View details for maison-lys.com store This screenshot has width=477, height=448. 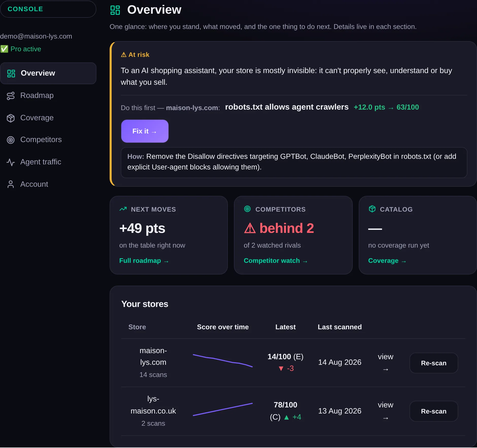pyautogui.click(x=385, y=363)
